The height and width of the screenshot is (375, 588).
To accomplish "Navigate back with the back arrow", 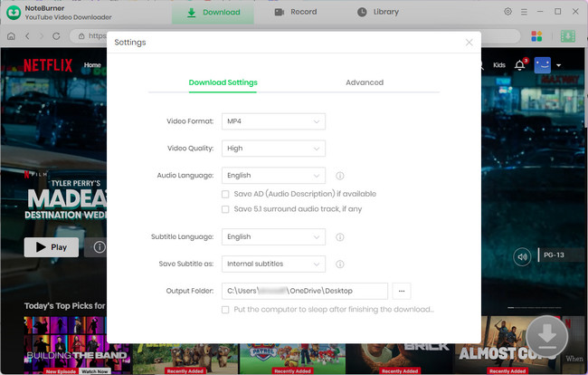I will point(27,36).
